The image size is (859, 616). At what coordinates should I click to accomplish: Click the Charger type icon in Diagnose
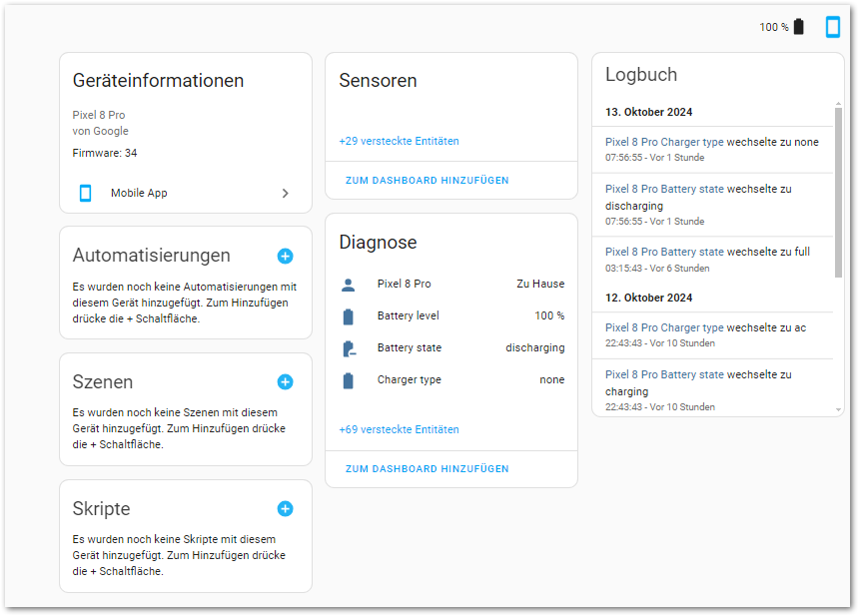(x=348, y=380)
